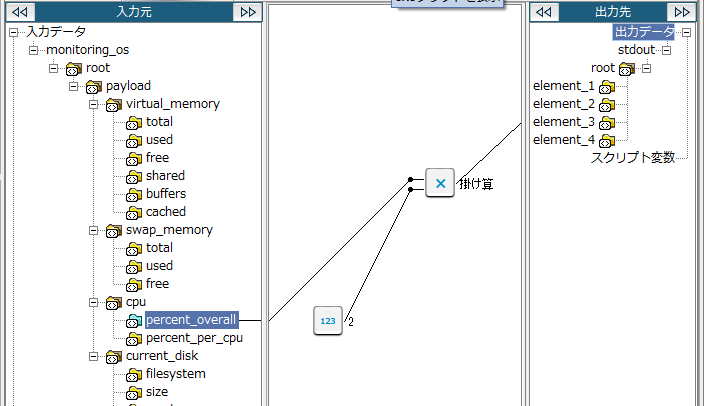Viewport: 704px width, 406px height.
Task: Select the 出力データ root item
Action: coord(644,32)
